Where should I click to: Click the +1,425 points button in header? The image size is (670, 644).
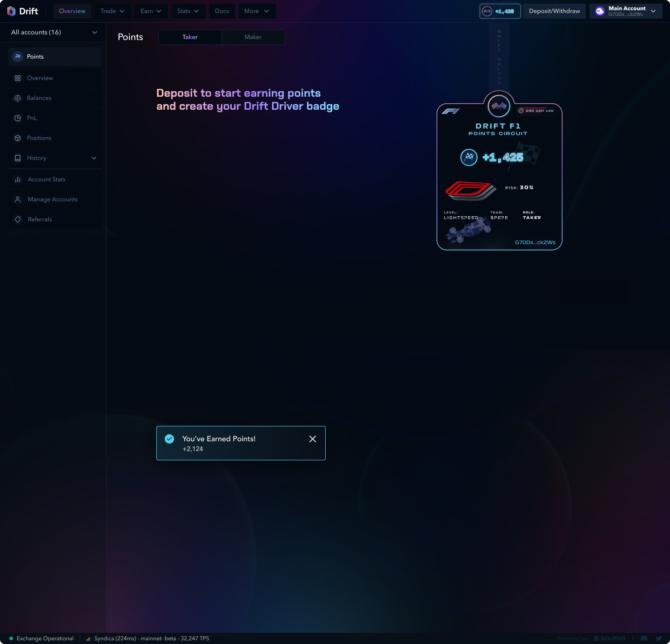coord(500,11)
